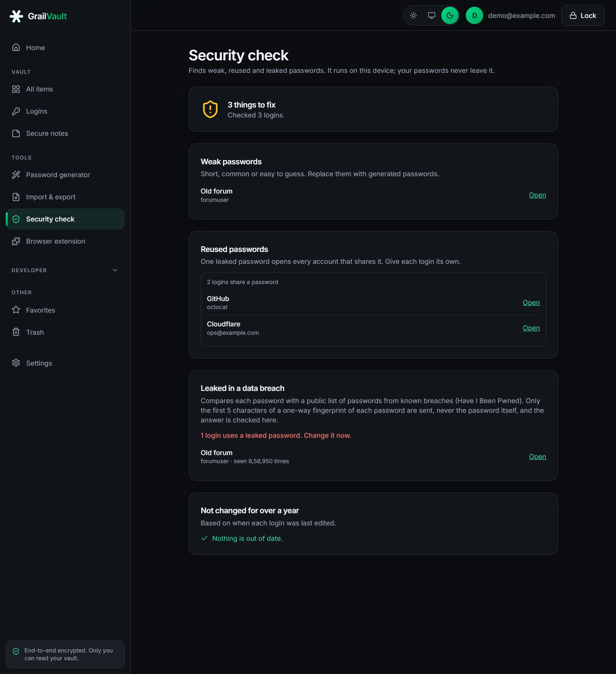Image resolution: width=616 pixels, height=674 pixels.
Task: Click the shield icon in encryption notice
Action: 16,651
